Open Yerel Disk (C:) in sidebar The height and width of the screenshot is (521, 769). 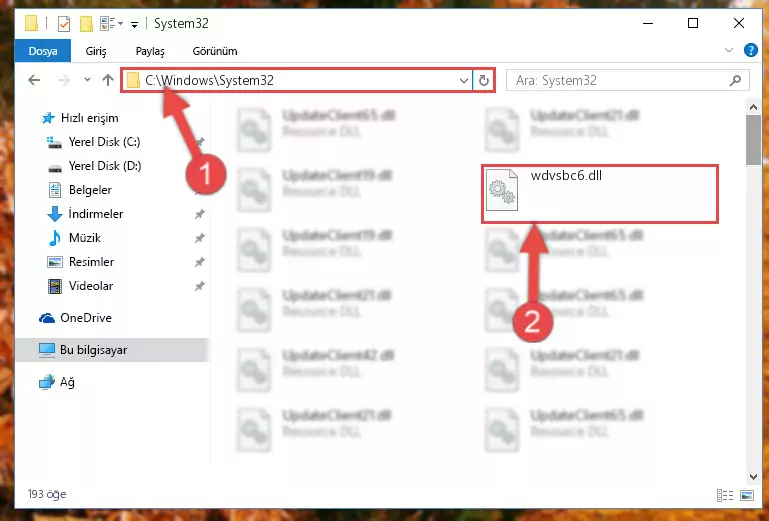click(x=104, y=142)
